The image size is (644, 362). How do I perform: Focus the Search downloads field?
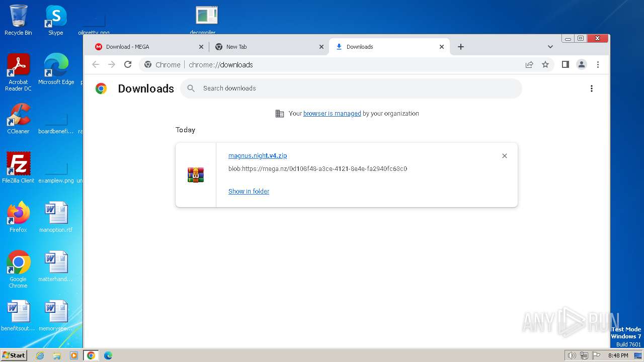351,88
